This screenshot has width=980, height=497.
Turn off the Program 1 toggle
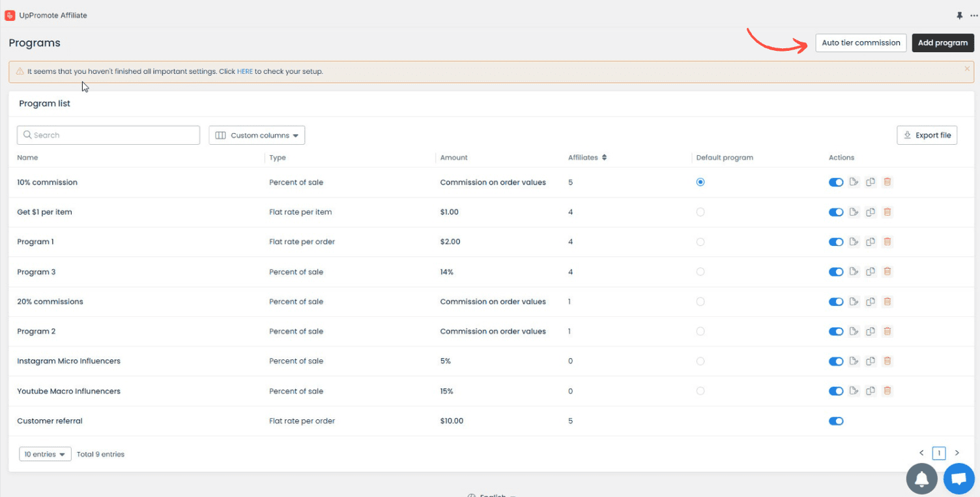click(836, 242)
